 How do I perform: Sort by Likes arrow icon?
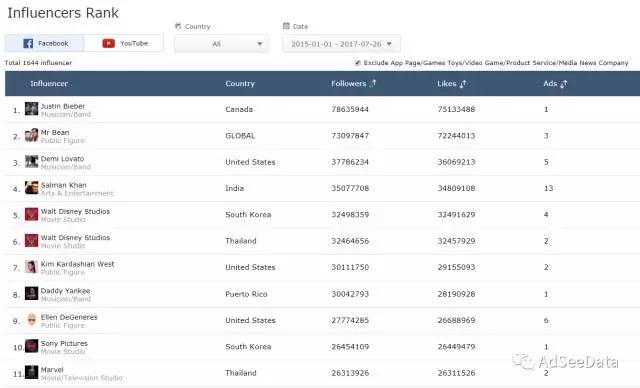[463, 84]
